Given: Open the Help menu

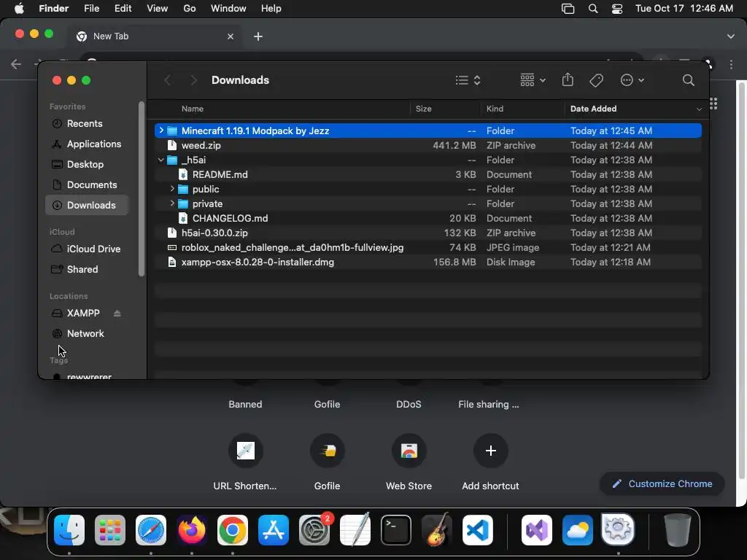Looking at the screenshot, I should pos(271,9).
